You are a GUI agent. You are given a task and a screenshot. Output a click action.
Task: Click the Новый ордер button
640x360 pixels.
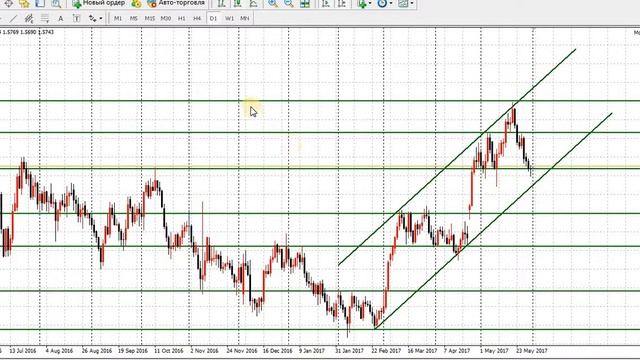pos(98,3)
